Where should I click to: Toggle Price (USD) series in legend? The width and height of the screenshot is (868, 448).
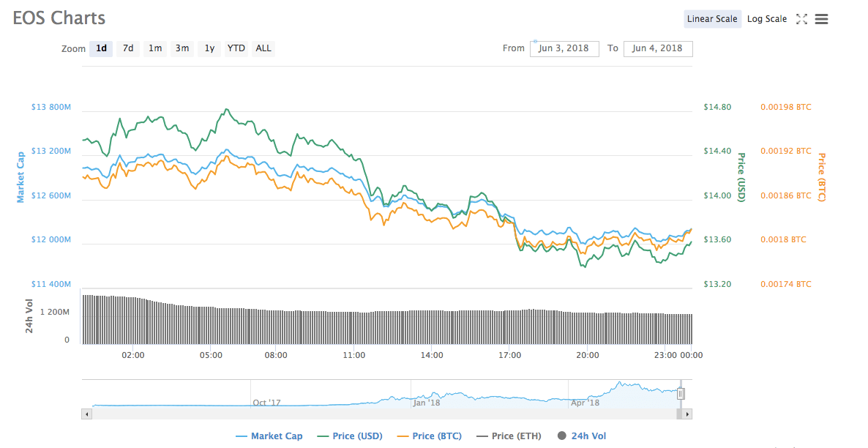pos(351,436)
